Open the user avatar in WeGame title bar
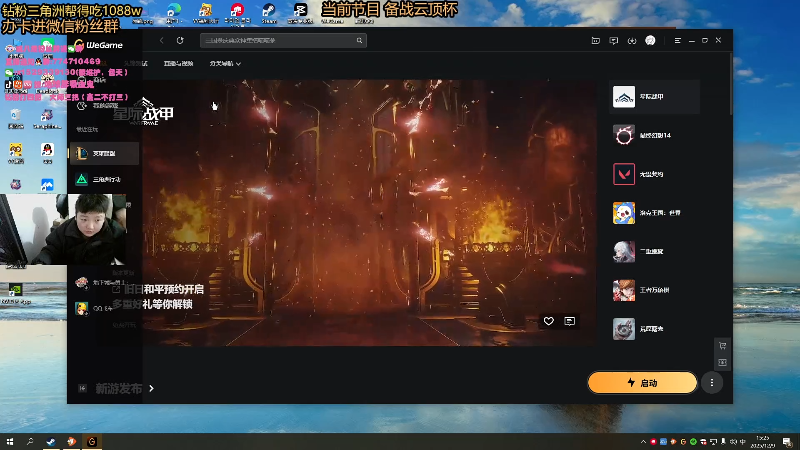800x450 pixels. click(x=650, y=40)
